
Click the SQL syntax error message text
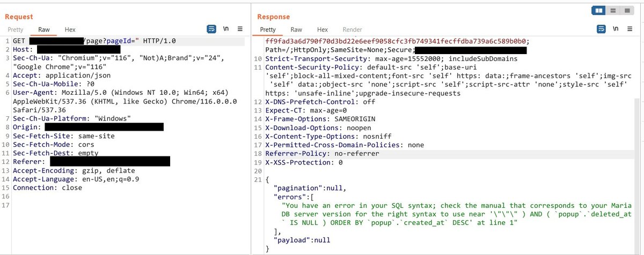pyautogui.click(x=457, y=214)
